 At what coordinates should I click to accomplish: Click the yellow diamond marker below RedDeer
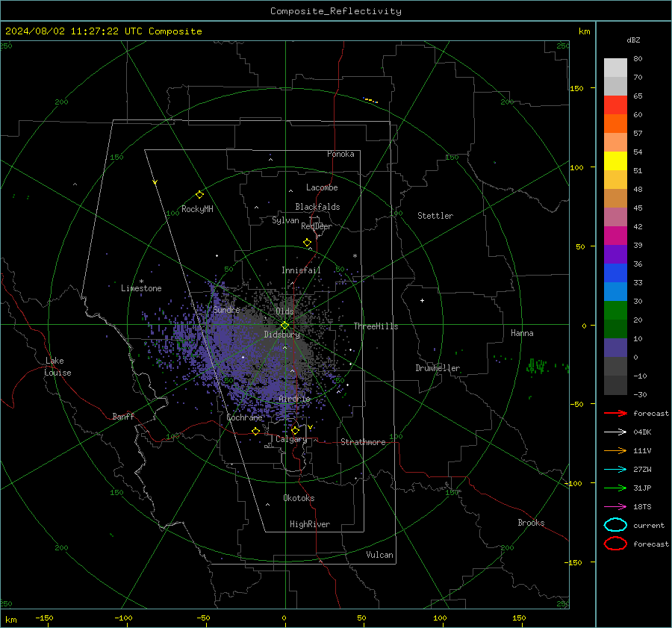[x=307, y=243]
